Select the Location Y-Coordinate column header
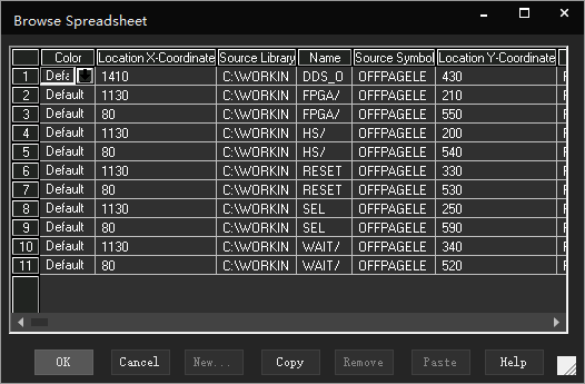 coord(497,57)
